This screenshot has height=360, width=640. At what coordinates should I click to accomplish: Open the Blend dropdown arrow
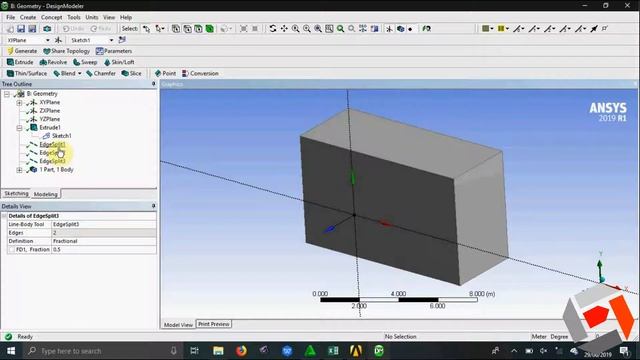click(x=80, y=73)
